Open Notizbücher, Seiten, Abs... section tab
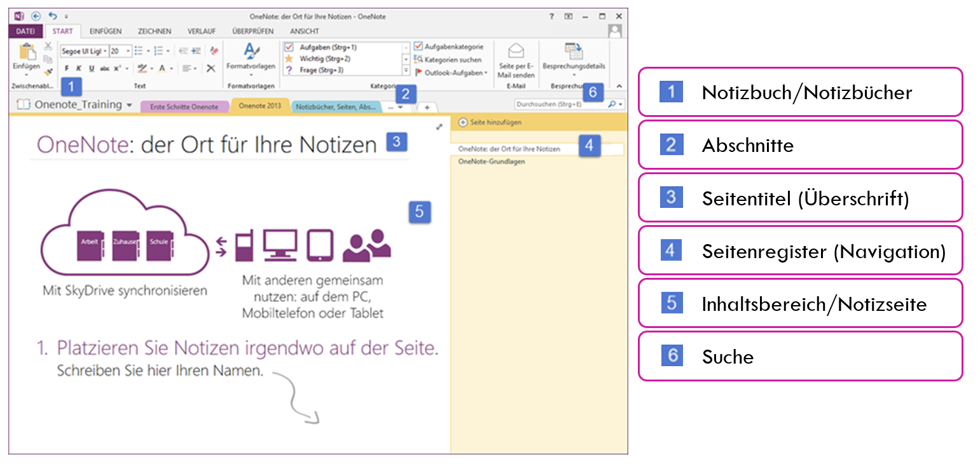This screenshot has width=980, height=466. (336, 107)
